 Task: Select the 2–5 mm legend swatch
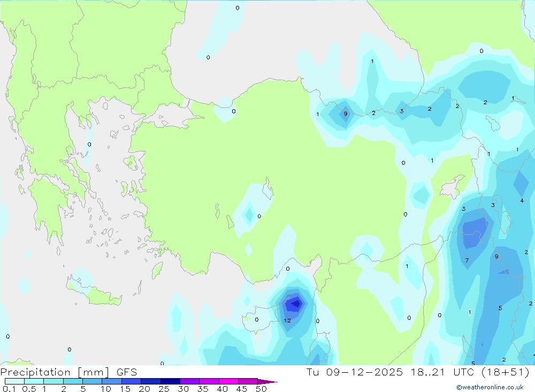[x=73, y=381]
